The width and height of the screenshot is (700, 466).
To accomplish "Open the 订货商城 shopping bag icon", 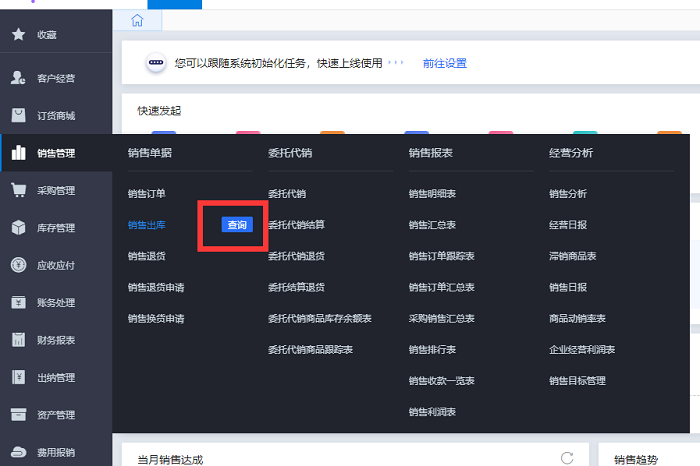I will click(18, 115).
